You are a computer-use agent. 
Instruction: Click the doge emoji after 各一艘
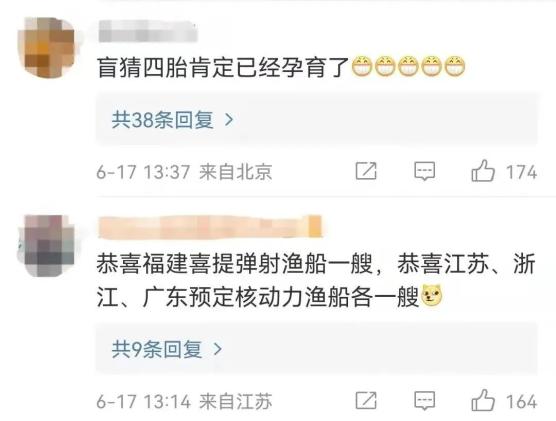[x=432, y=295]
